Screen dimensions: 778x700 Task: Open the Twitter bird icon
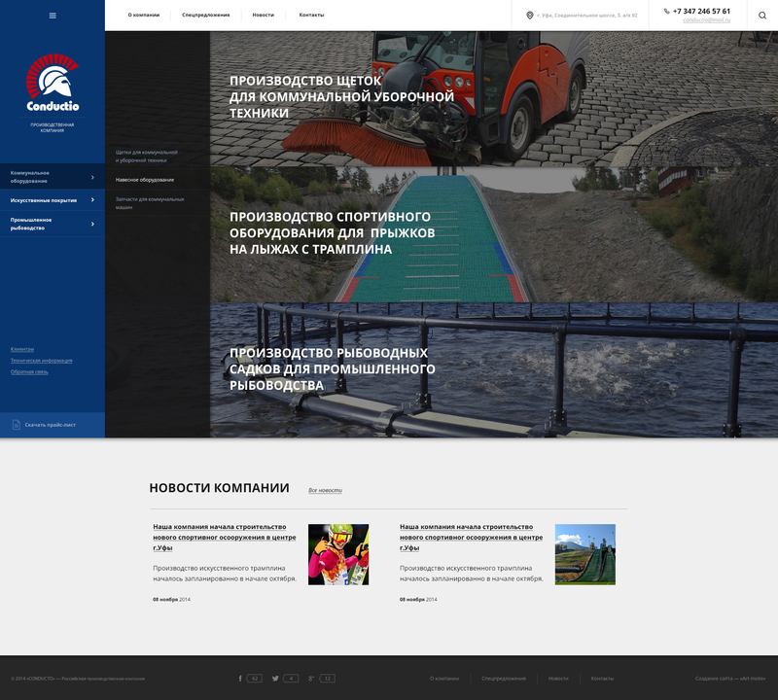pyautogui.click(x=275, y=679)
